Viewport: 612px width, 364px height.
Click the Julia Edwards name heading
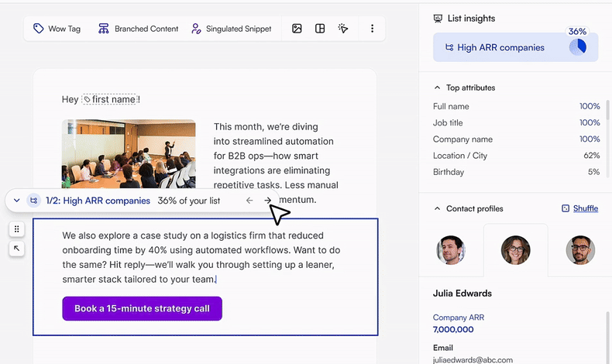click(x=462, y=294)
